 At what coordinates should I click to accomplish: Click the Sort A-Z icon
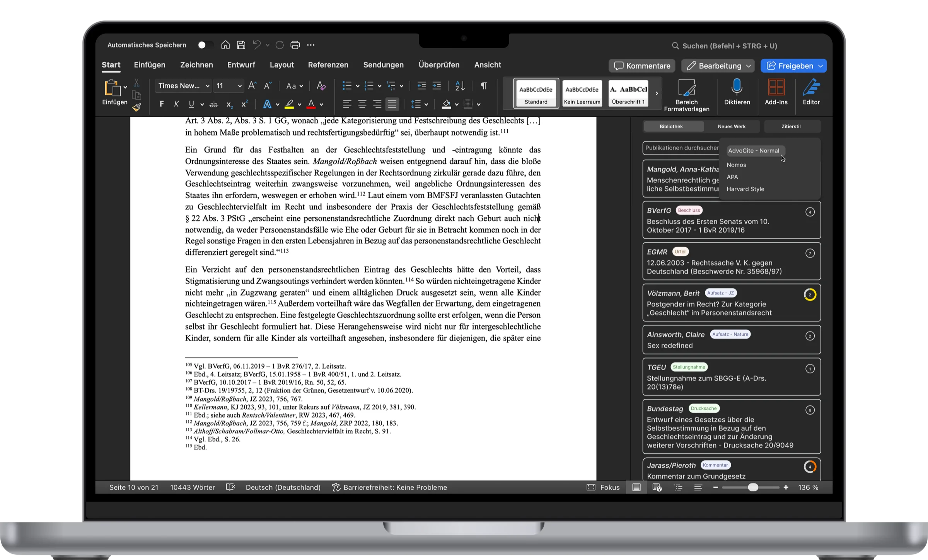tap(460, 86)
